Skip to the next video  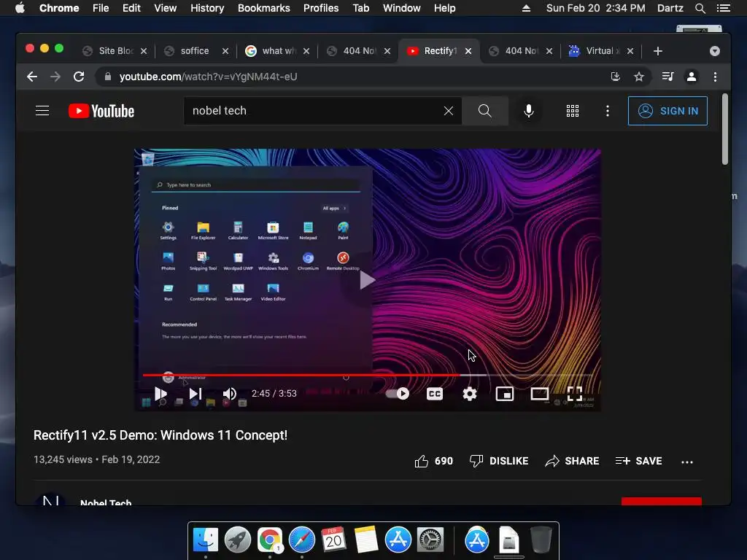click(x=196, y=394)
